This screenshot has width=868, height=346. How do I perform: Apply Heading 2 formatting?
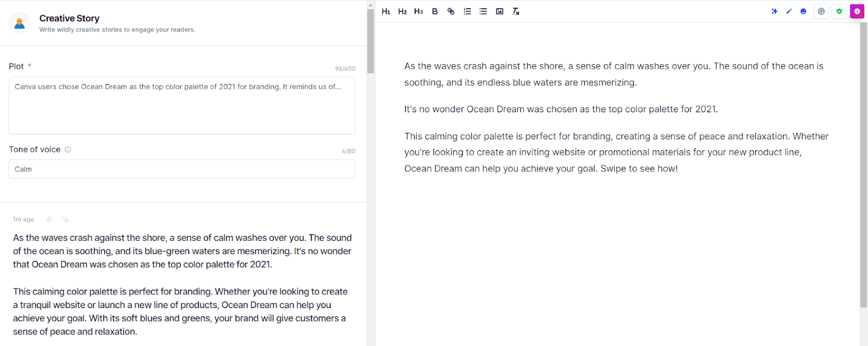click(402, 11)
